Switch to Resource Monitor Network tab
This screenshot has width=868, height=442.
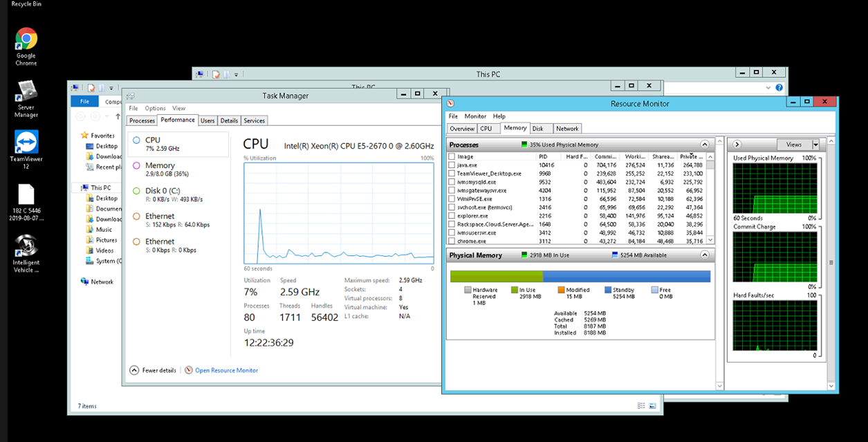(x=567, y=129)
